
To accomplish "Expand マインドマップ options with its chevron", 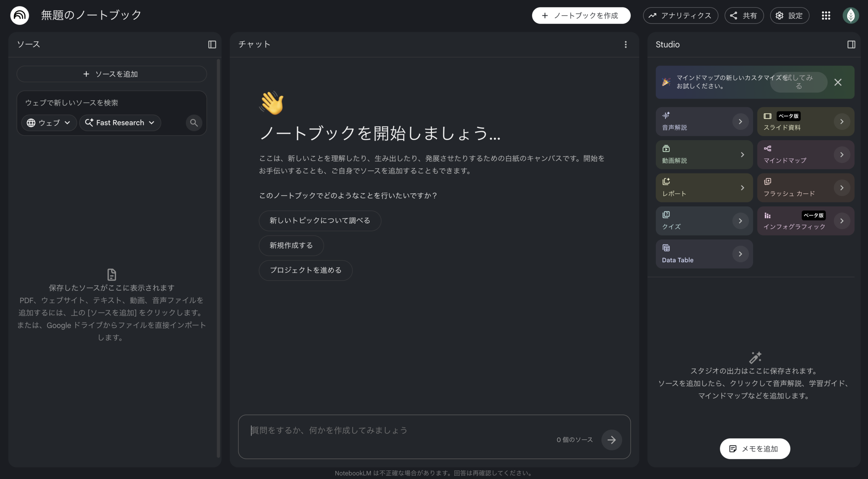I will click(x=842, y=154).
